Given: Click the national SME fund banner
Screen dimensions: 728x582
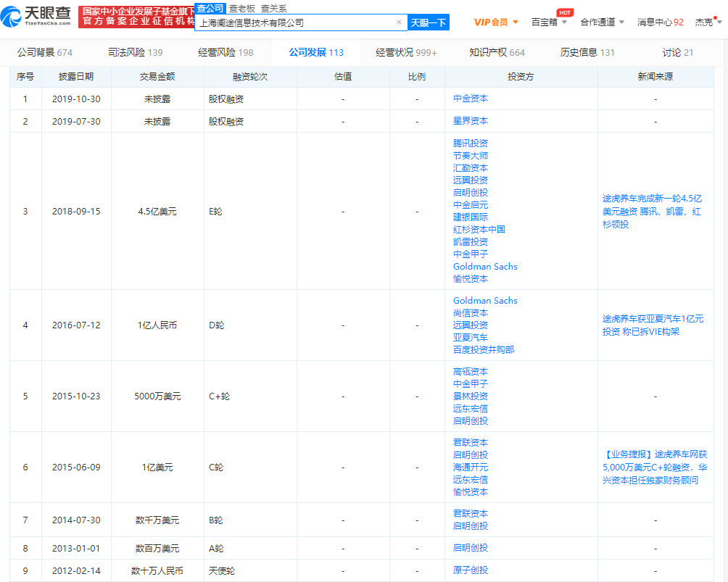Looking at the screenshot, I should tap(136, 17).
